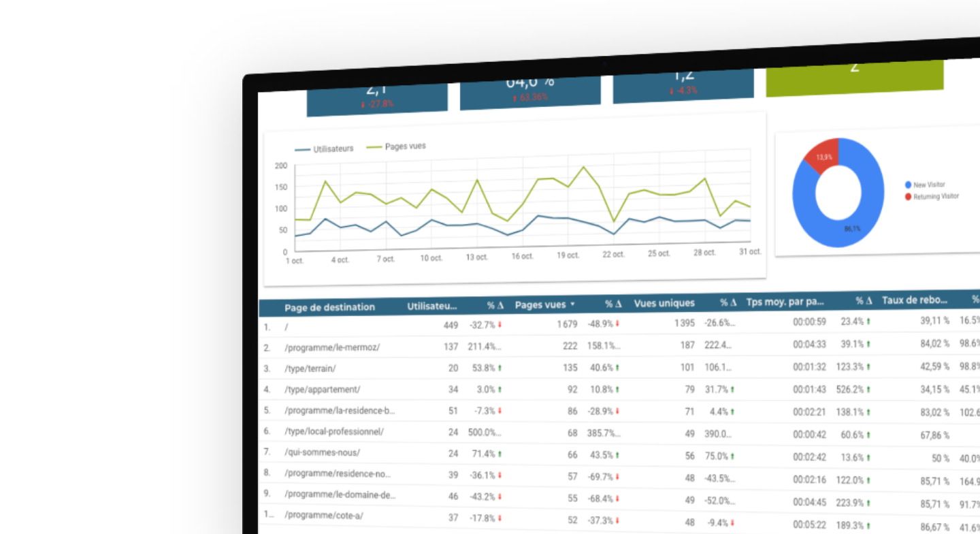Click the green up arrow beside 10.8%
Image resolution: width=980 pixels, height=534 pixels.
point(618,390)
